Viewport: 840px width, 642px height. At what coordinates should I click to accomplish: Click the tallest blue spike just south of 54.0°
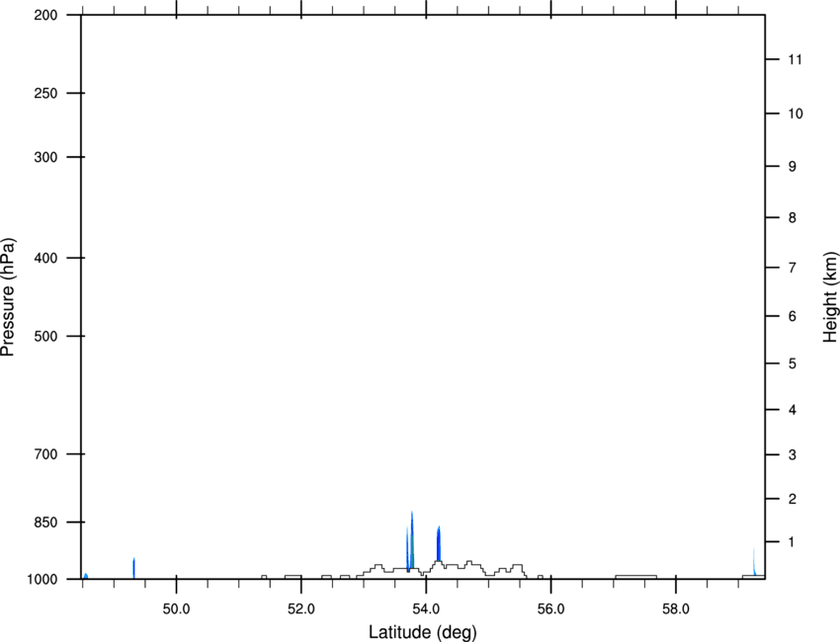coord(412,539)
